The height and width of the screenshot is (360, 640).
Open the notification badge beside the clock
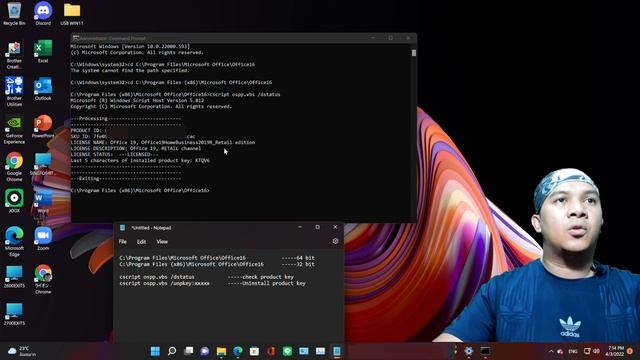click(x=630, y=351)
